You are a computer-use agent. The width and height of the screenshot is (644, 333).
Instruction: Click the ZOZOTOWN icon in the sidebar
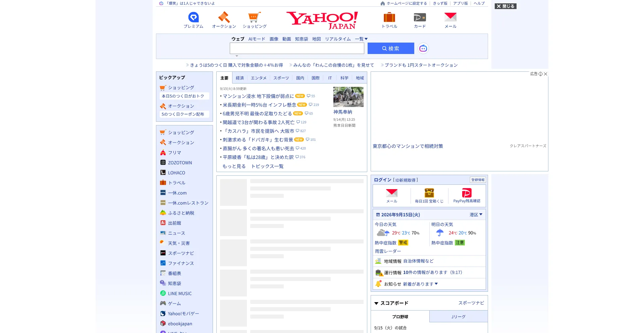tap(163, 163)
